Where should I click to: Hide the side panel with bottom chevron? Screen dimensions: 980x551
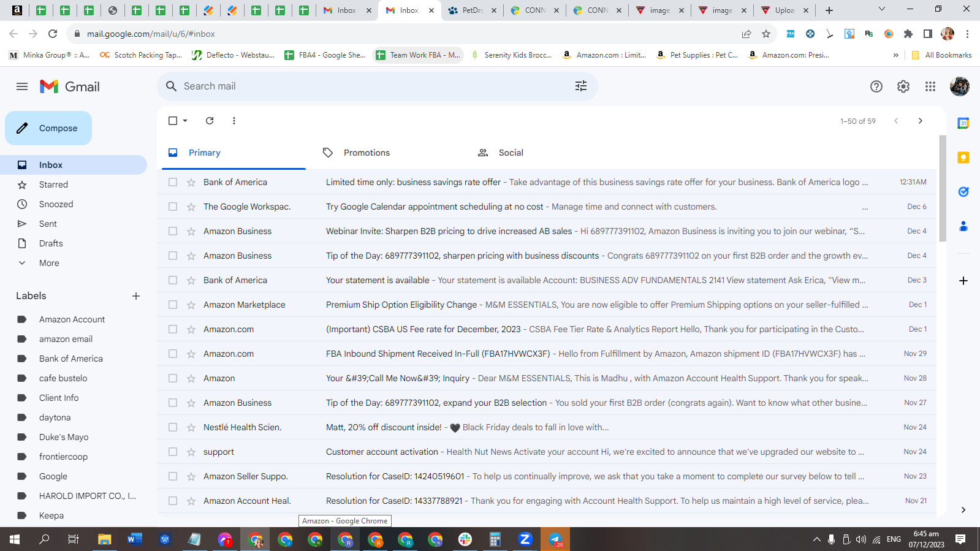coord(963,510)
